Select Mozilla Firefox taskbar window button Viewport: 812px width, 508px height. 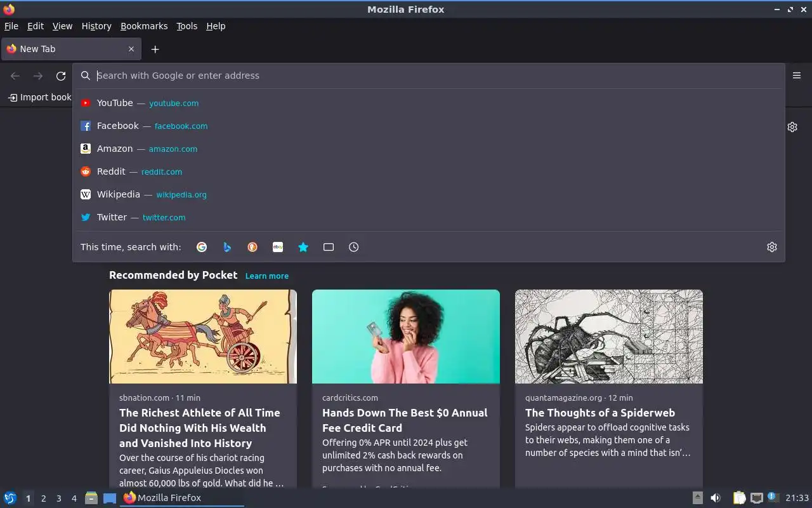click(182, 498)
